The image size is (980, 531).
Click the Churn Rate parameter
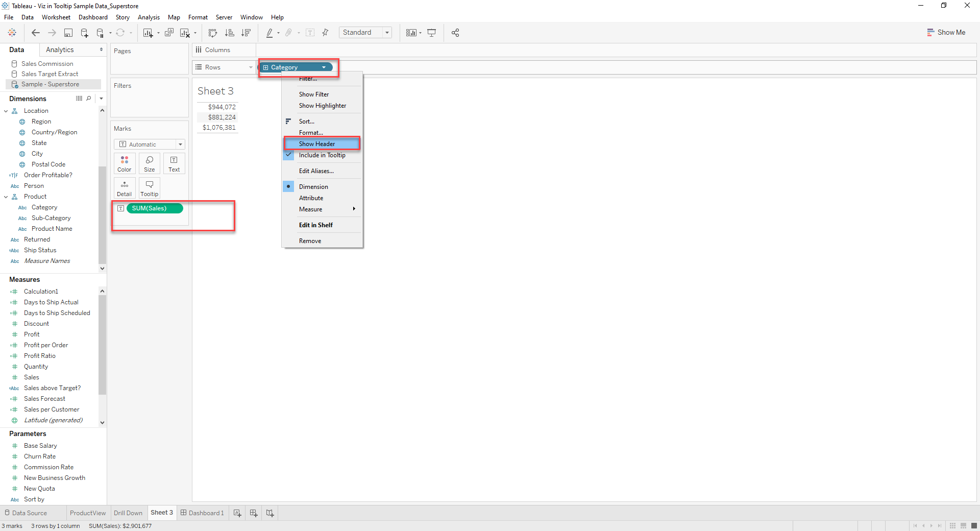[x=40, y=456]
